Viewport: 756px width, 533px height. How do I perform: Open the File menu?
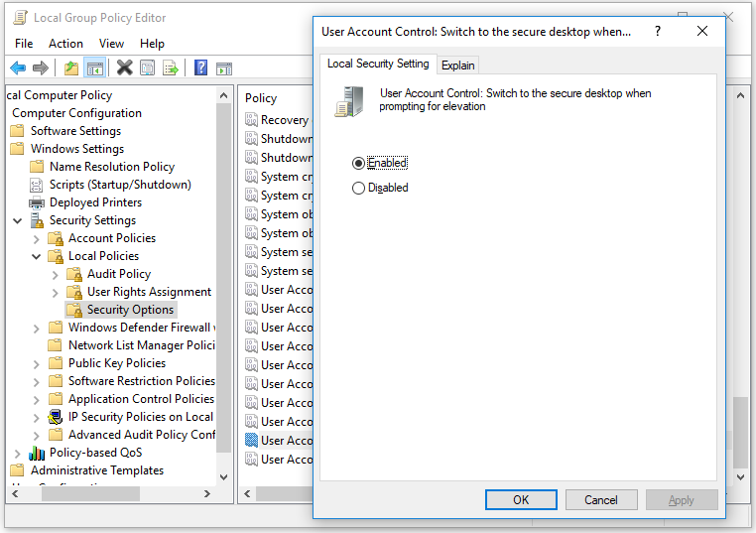coord(24,44)
